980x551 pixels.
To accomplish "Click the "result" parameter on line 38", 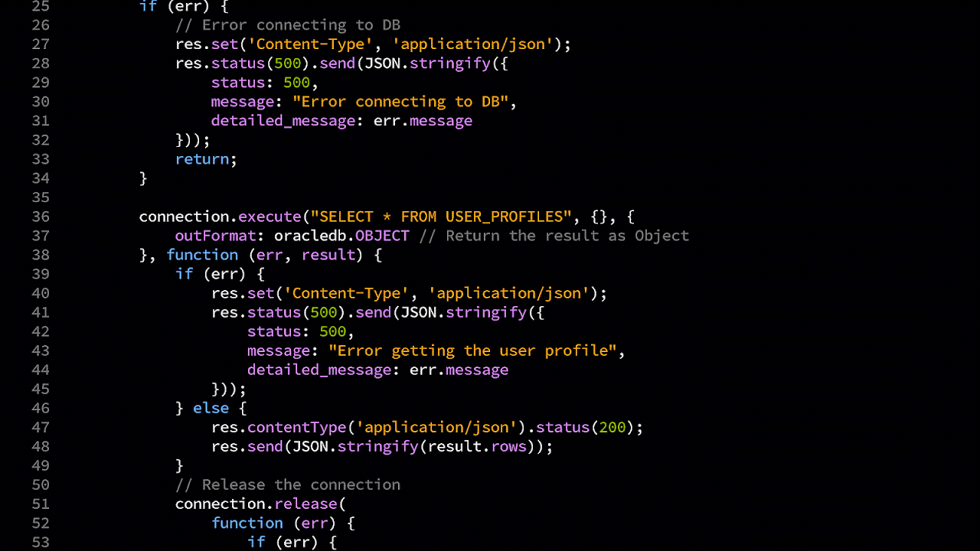I will pyautogui.click(x=328, y=255).
